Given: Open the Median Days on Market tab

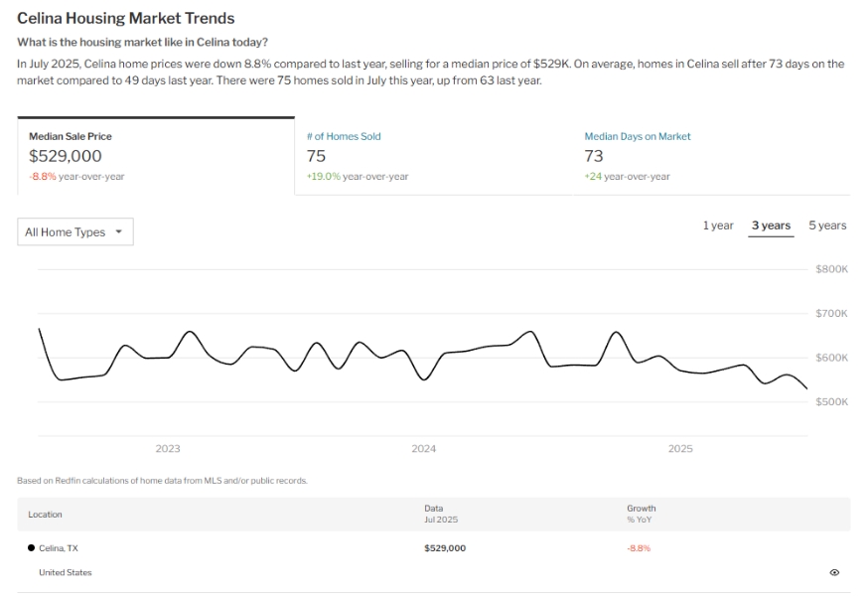Looking at the screenshot, I should pyautogui.click(x=637, y=136).
